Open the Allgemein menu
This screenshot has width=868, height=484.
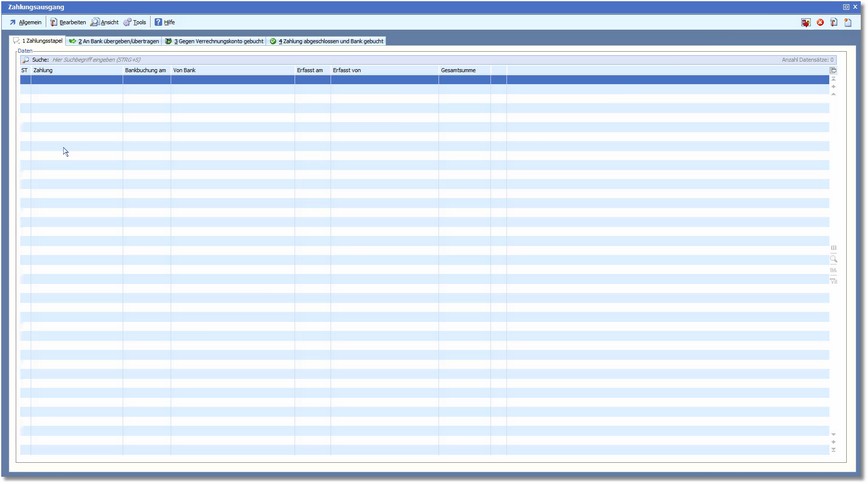26,22
